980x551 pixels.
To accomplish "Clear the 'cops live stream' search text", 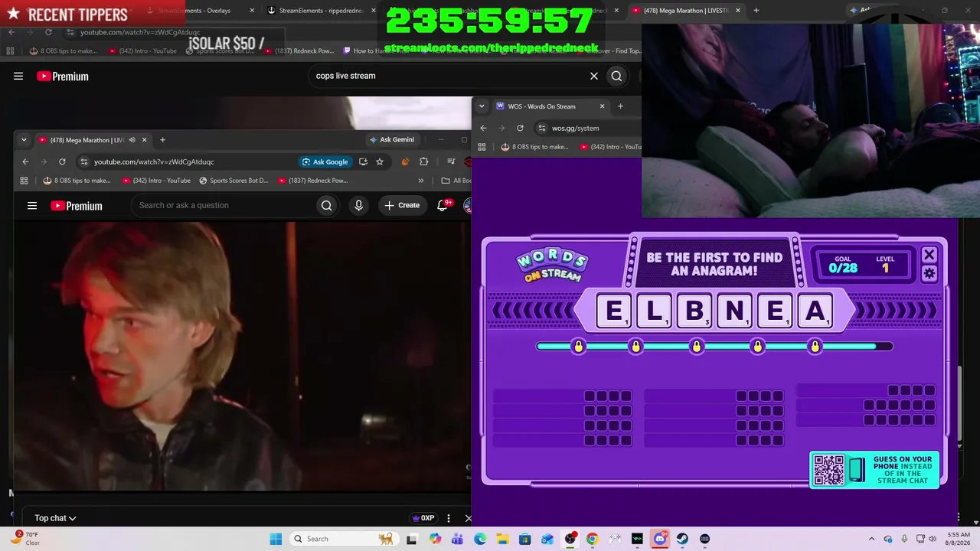I will click(593, 76).
